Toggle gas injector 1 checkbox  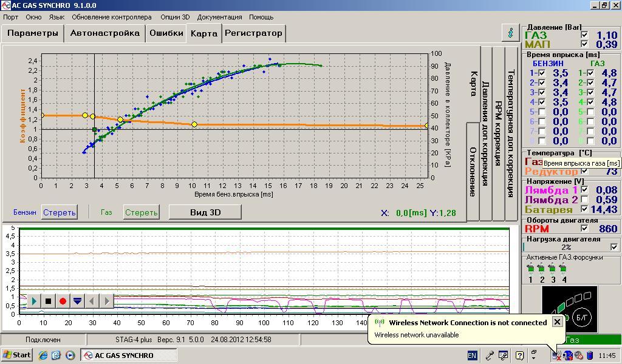coord(590,73)
